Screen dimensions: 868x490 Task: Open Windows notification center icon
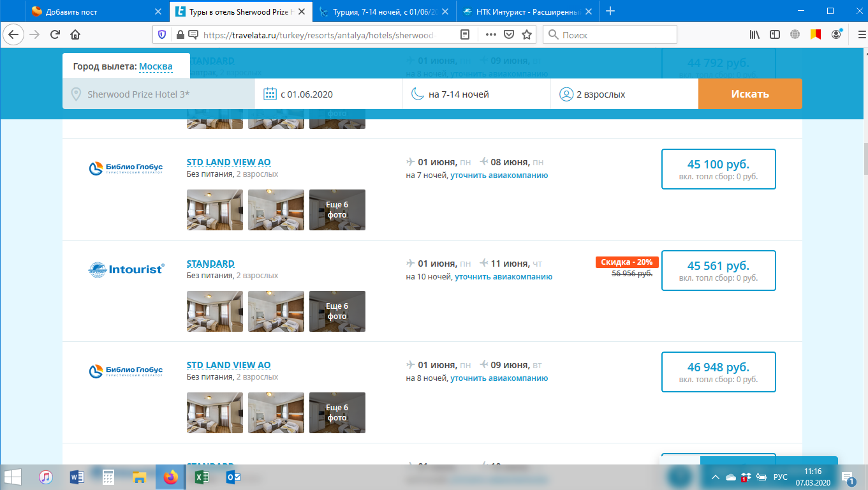point(849,477)
